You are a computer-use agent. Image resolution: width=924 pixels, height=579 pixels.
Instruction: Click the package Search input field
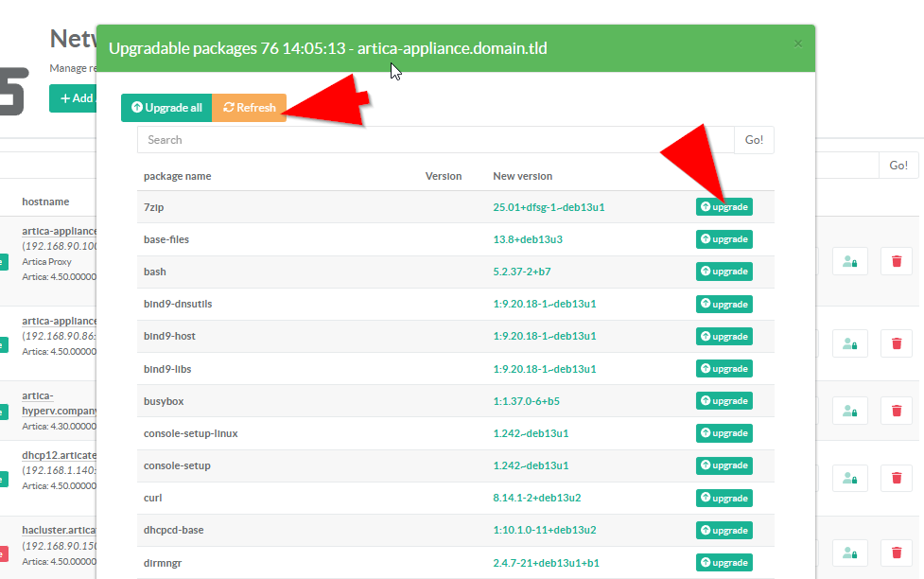click(435, 140)
